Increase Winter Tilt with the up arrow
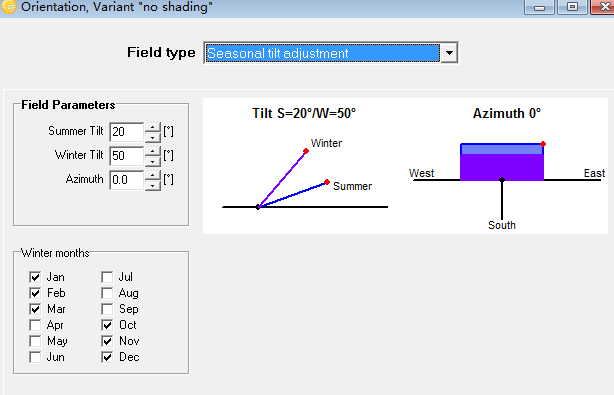 coord(152,151)
